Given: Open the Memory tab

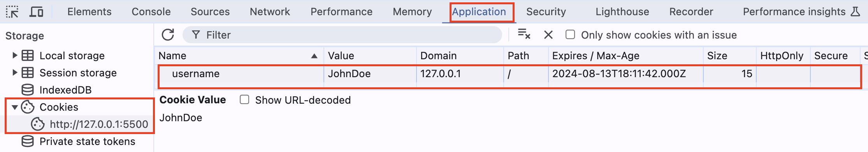Looking at the screenshot, I should click(x=412, y=12).
